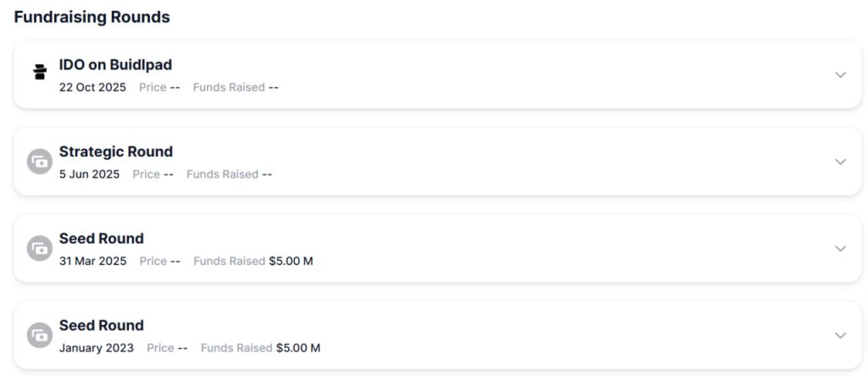Click the January 2023 Seed Round icon
Image resolution: width=868 pixels, height=376 pixels.
tap(39, 335)
